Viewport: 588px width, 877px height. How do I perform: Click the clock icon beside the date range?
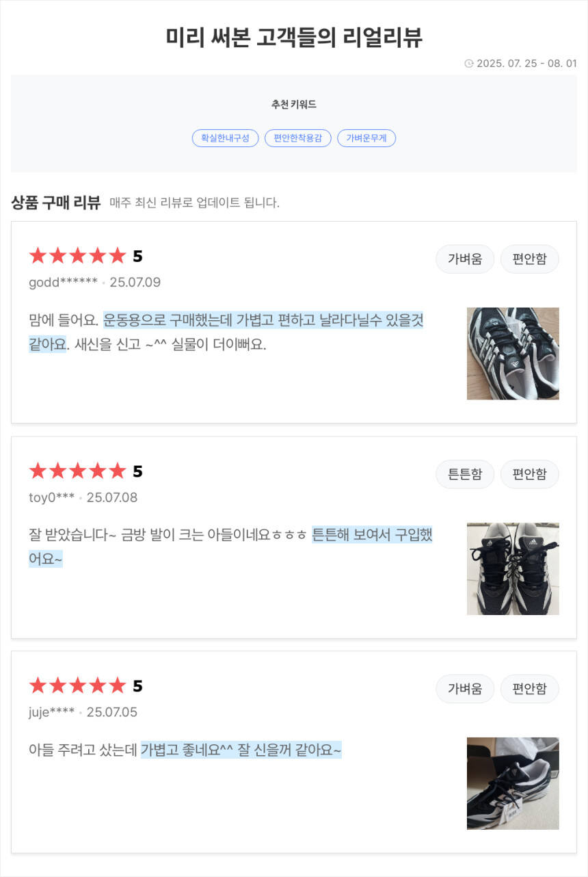[x=468, y=64]
